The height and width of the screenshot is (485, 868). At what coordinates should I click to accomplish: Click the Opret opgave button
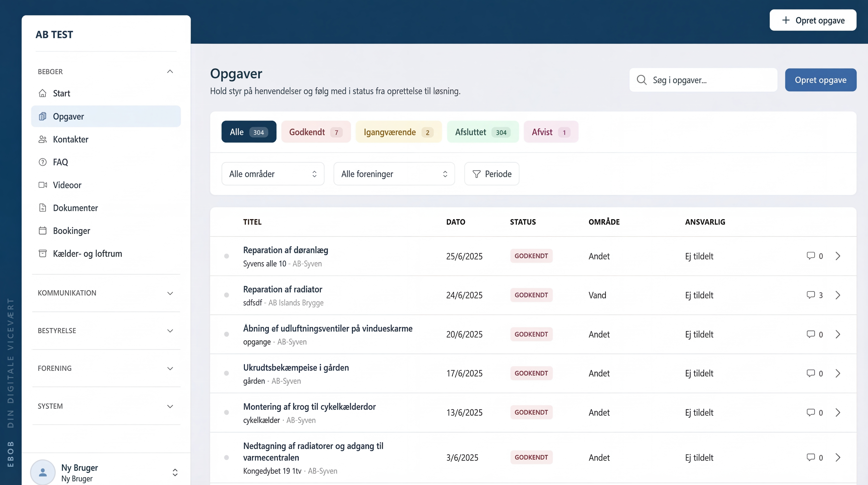coord(821,80)
